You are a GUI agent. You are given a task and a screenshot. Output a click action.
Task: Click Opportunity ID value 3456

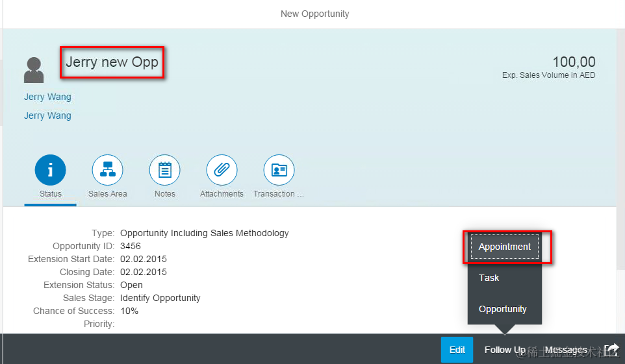[131, 246]
